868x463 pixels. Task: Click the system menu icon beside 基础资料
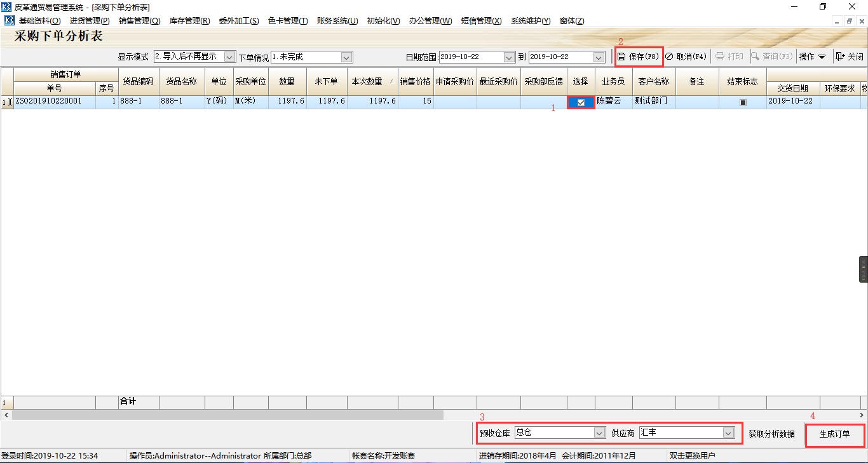tap(9, 20)
